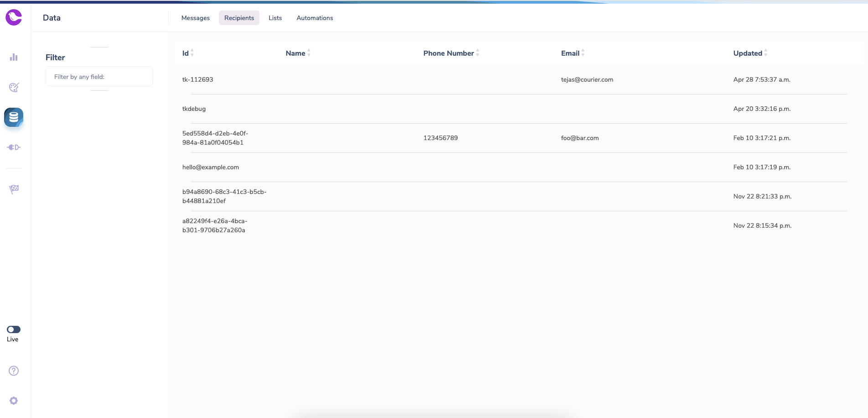Viewport: 868px width, 418px height.
Task: Toggle the Live environment switch
Action: [x=14, y=329]
